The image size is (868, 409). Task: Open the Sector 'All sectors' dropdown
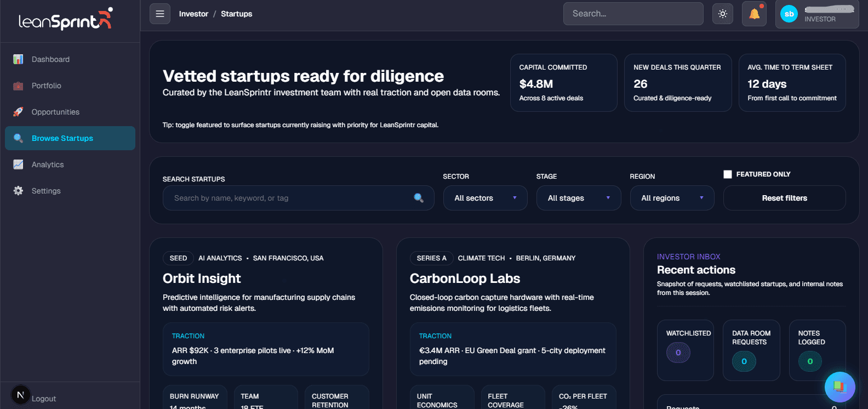coord(486,198)
